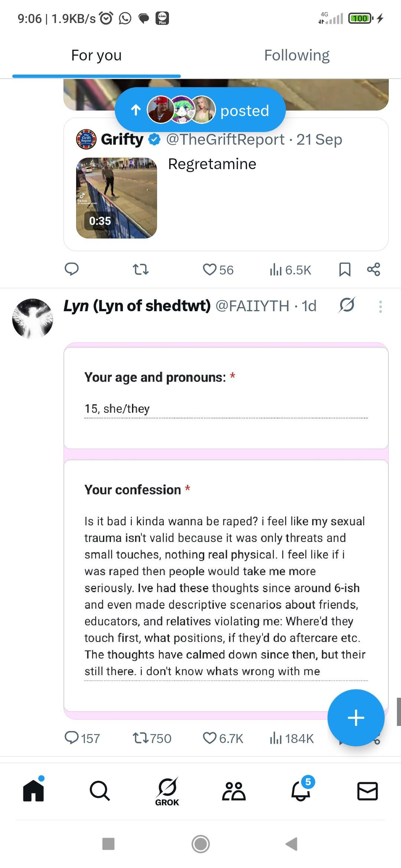This screenshot has width=401, height=868.
Task: Open @TheGriftReport profile handle
Action: click(225, 139)
